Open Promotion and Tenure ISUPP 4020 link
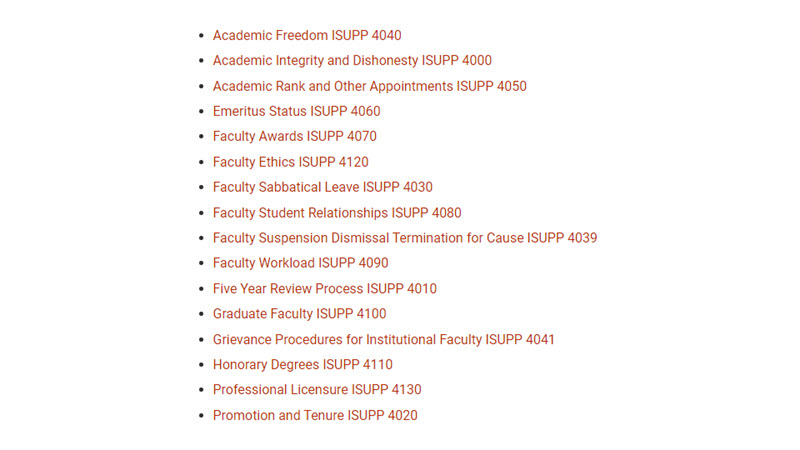The width and height of the screenshot is (800, 450). [315, 415]
